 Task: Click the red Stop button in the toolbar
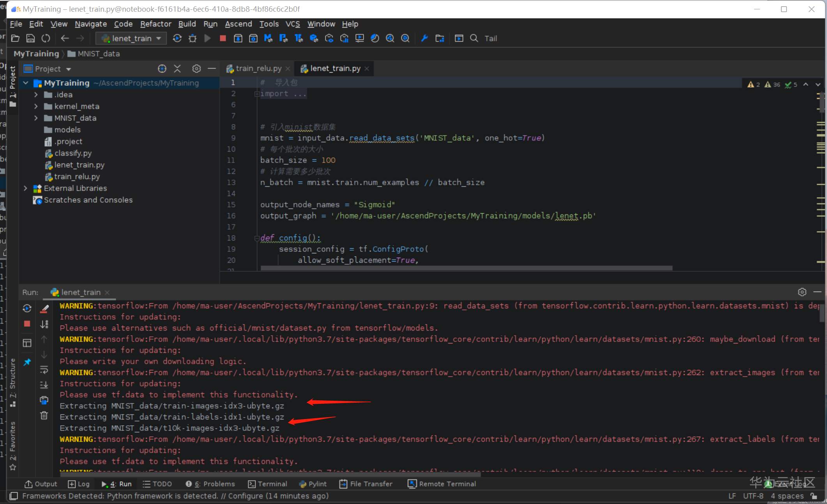[223, 38]
